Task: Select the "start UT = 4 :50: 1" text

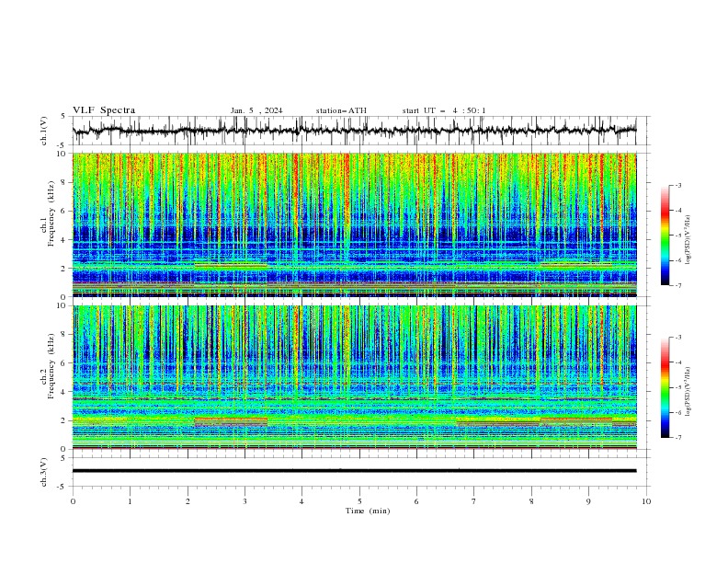Action: coord(444,110)
